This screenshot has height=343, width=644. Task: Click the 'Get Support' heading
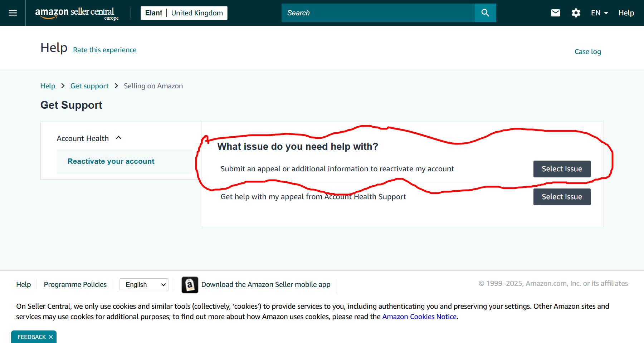(x=71, y=105)
